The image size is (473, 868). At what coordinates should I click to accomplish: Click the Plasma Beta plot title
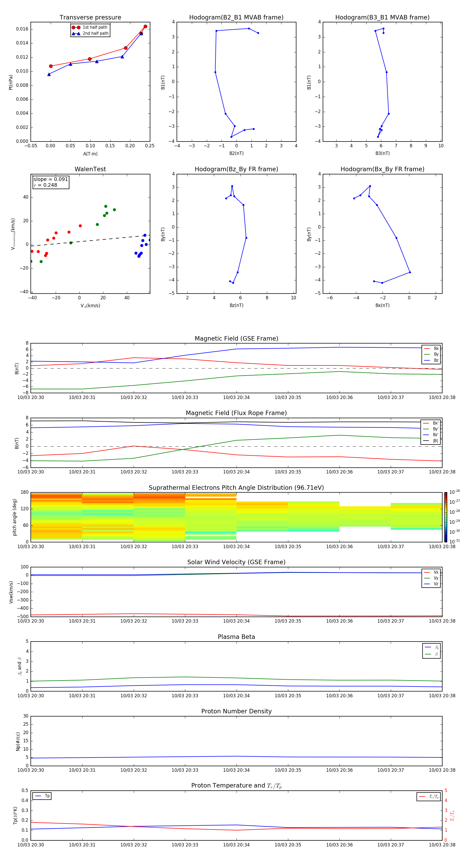[236, 637]
